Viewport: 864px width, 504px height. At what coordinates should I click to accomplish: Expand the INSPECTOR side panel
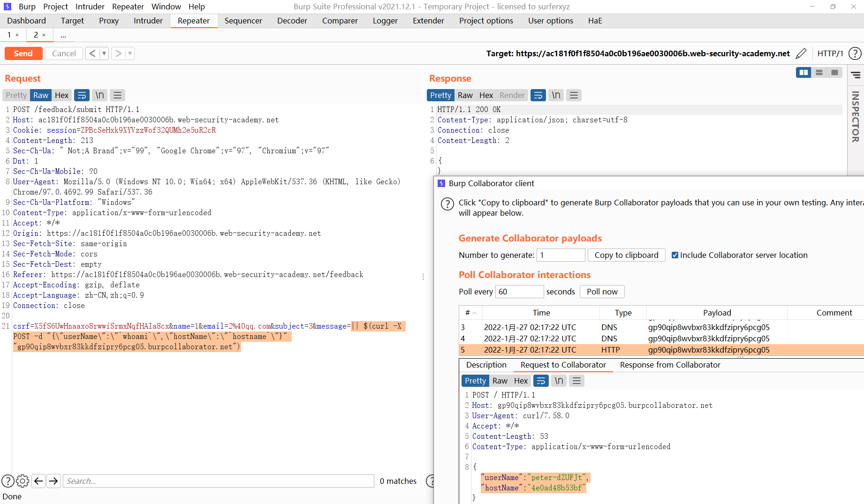[856, 116]
